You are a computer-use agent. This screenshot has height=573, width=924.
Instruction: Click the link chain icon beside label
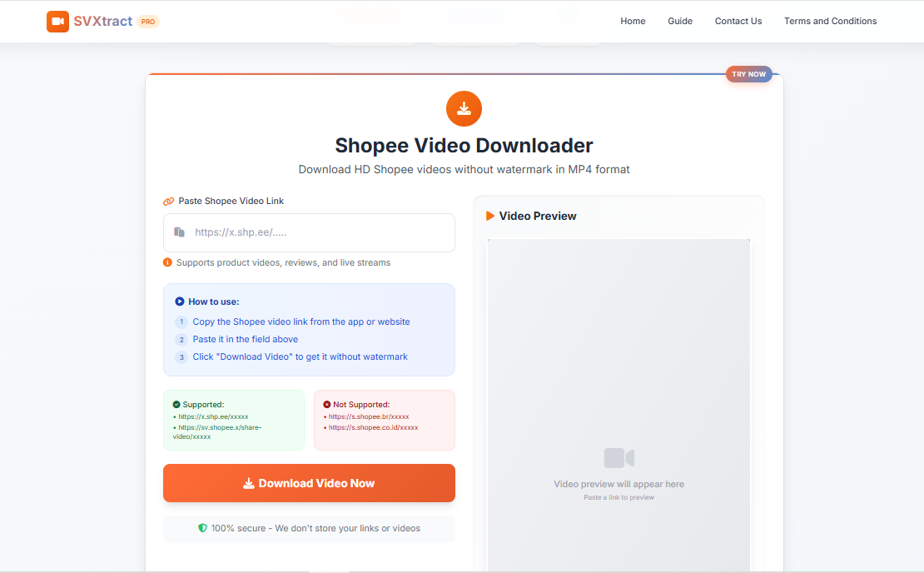(168, 202)
